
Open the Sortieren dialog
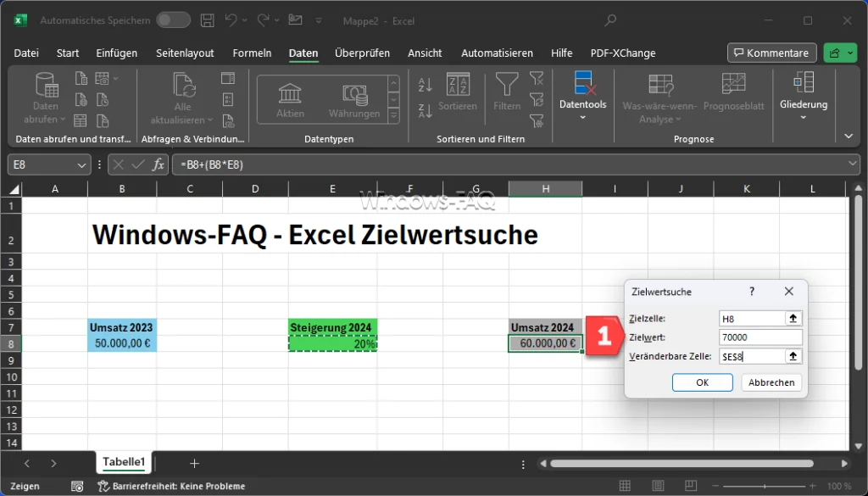coord(457,92)
